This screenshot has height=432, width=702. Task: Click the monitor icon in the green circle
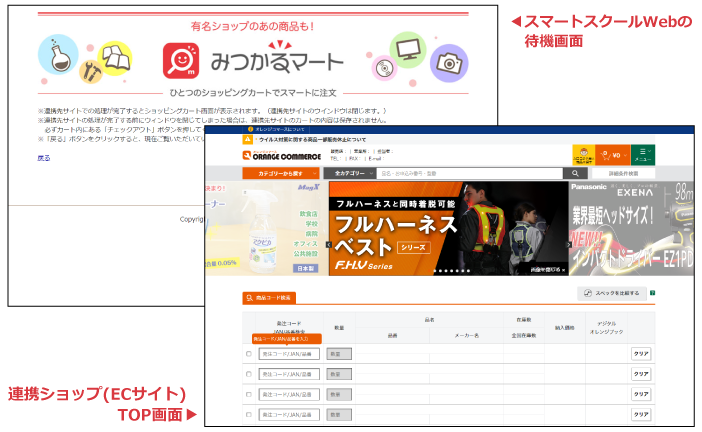tap(408, 50)
